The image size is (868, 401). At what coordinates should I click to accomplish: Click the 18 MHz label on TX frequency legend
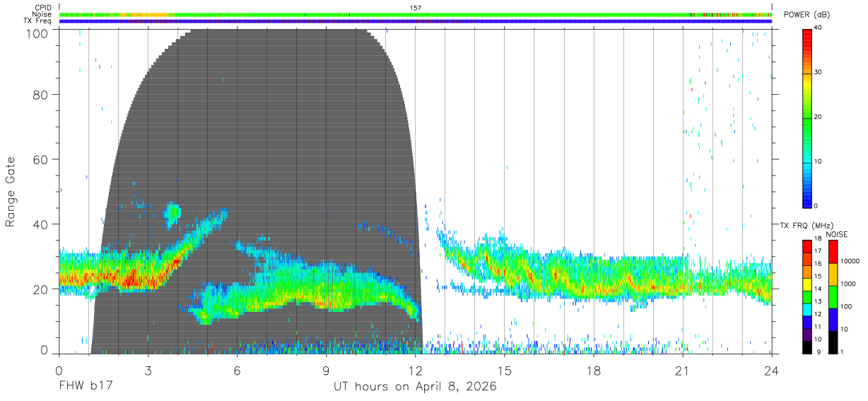pyautogui.click(x=818, y=239)
